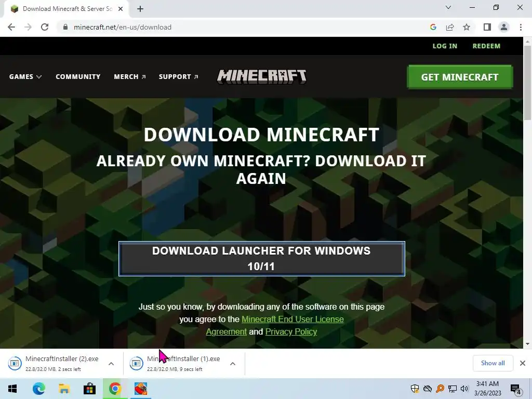Open the tab search dropdown chevron
The image size is (532, 399).
[x=448, y=7]
